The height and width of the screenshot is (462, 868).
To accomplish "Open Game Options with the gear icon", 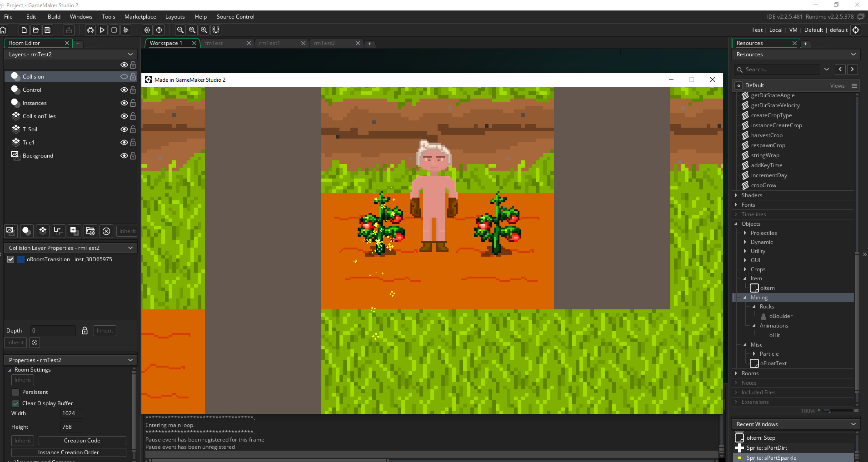I will [x=147, y=30].
